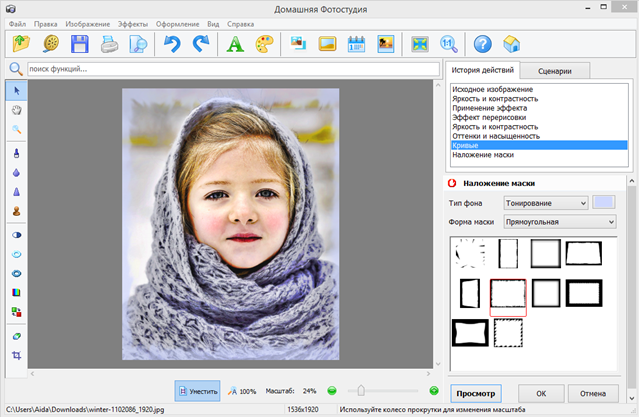Click the photo montage layers icon
Viewport: 639px width, 417px height.
click(x=298, y=44)
